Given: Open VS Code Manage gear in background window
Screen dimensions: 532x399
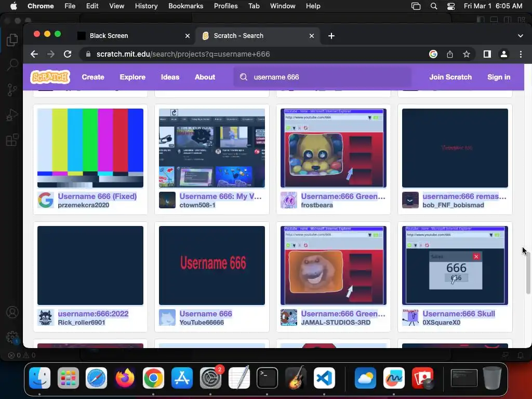Looking at the screenshot, I should click(12, 337).
